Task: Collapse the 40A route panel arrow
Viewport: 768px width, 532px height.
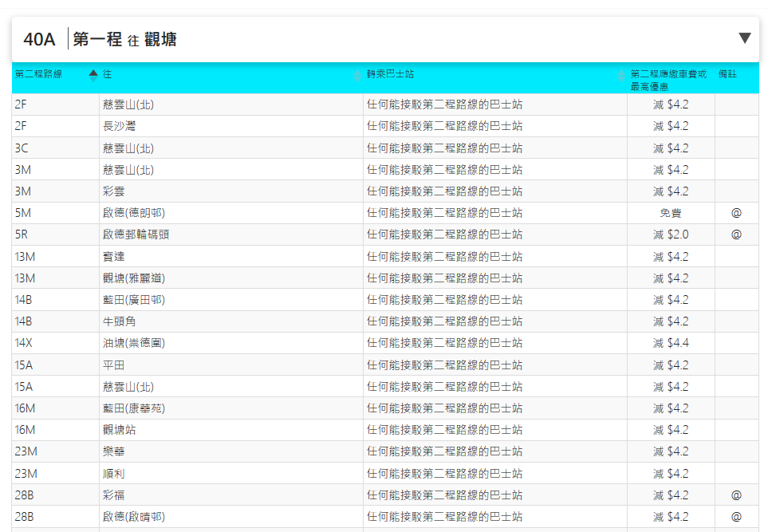Action: 744,38
